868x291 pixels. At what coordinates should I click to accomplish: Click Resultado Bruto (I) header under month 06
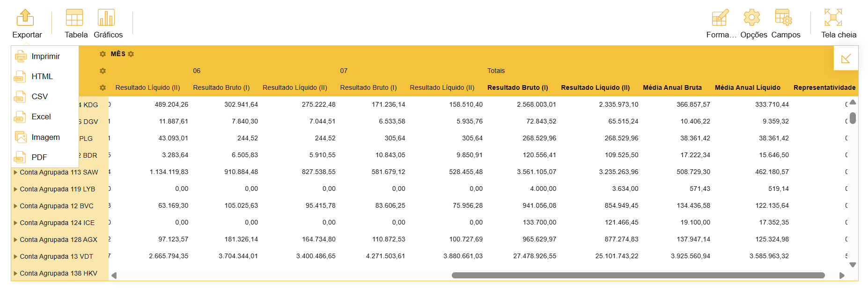pyautogui.click(x=221, y=87)
